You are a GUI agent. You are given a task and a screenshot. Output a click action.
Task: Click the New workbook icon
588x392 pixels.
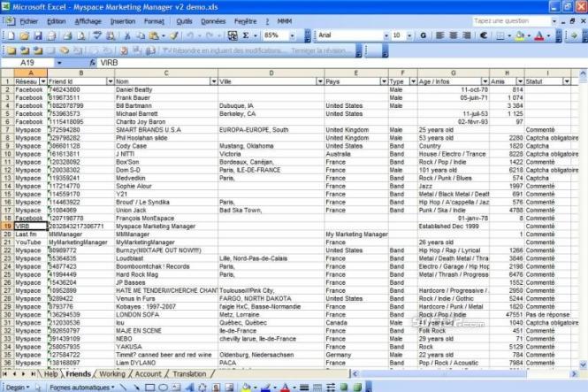click(11, 35)
